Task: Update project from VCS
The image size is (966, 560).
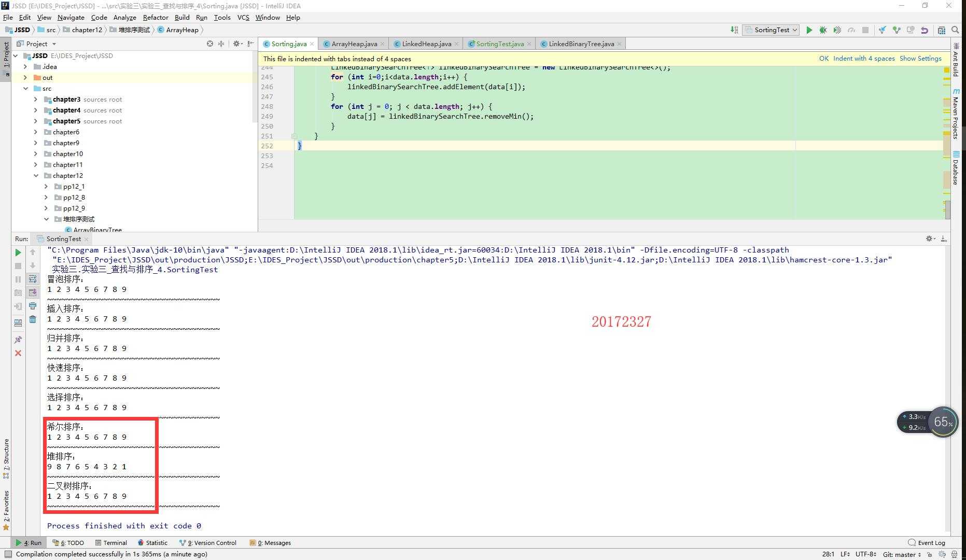Action: pyautogui.click(x=882, y=30)
